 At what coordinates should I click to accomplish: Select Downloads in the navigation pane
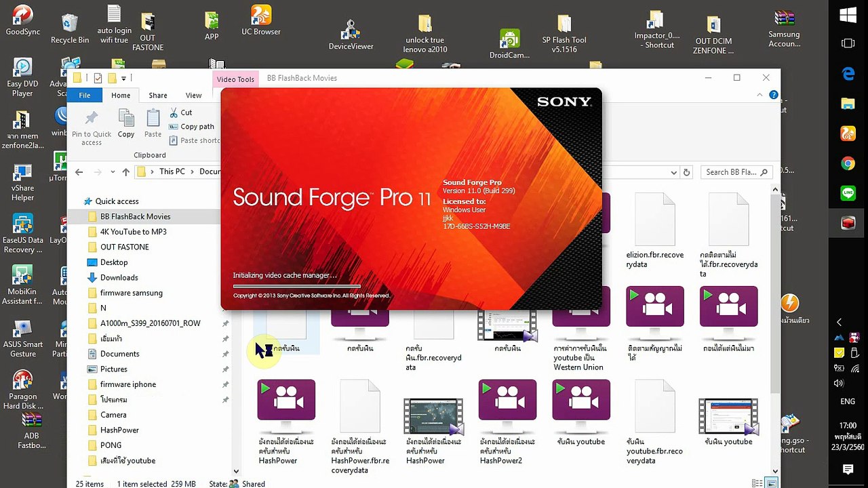[x=119, y=277]
